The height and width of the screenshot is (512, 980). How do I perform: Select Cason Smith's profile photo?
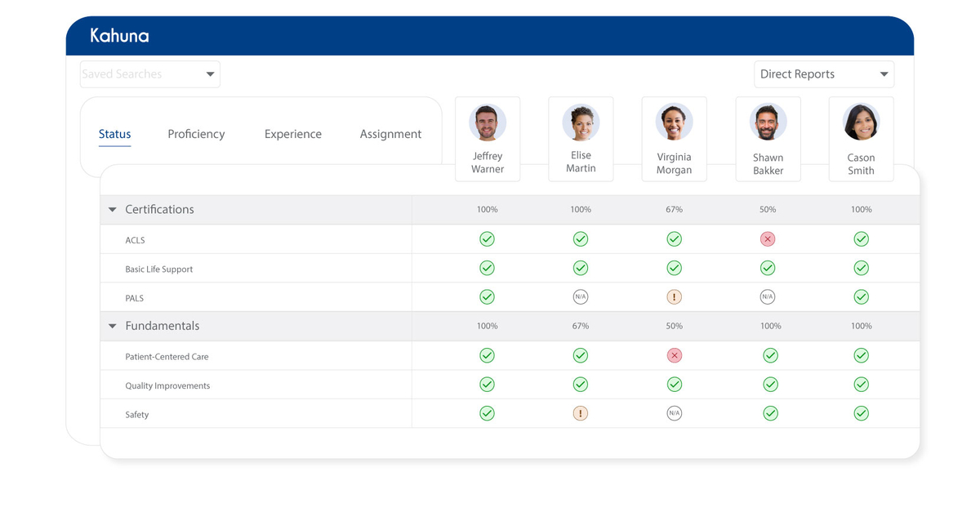861,122
